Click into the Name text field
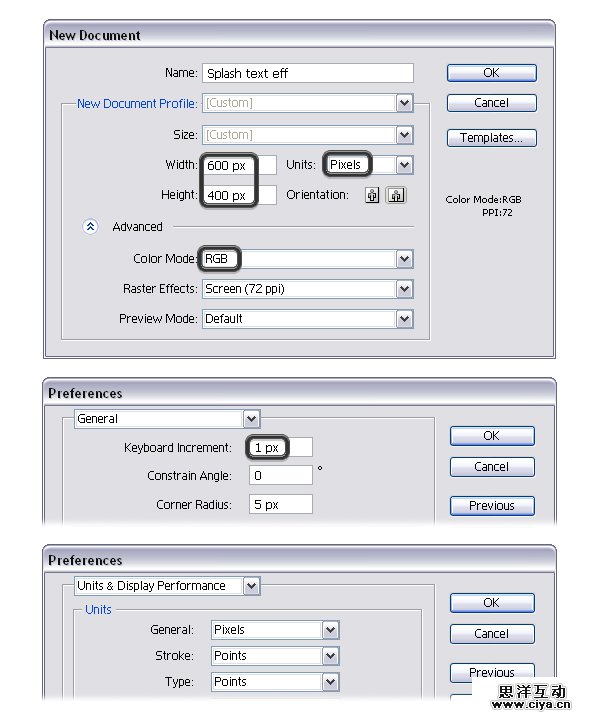Screen dimensions: 600x720 [308, 73]
